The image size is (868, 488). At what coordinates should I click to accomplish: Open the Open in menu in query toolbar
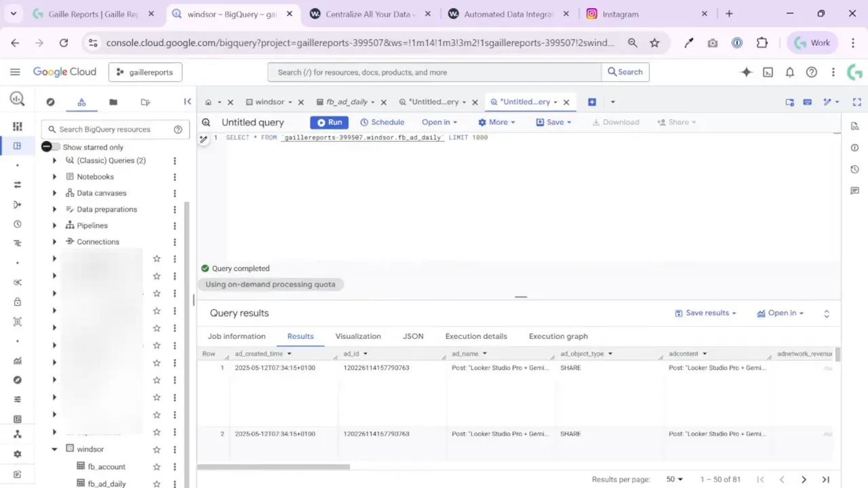439,122
